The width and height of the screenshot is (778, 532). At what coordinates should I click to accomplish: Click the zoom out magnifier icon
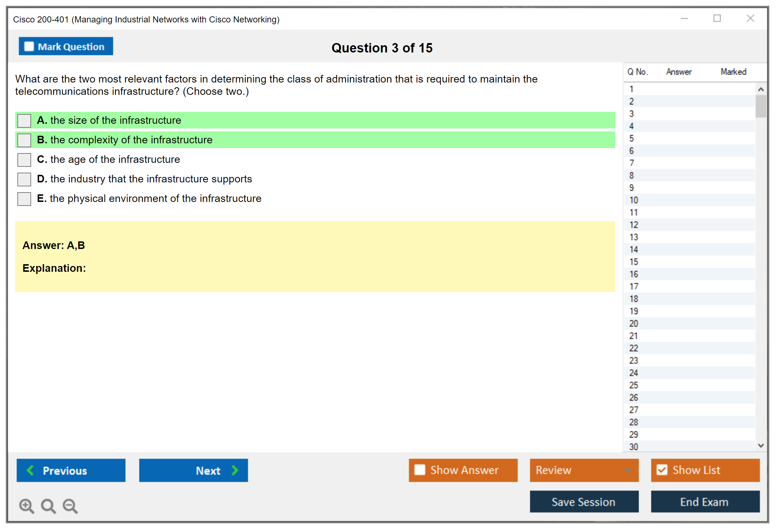(x=70, y=506)
